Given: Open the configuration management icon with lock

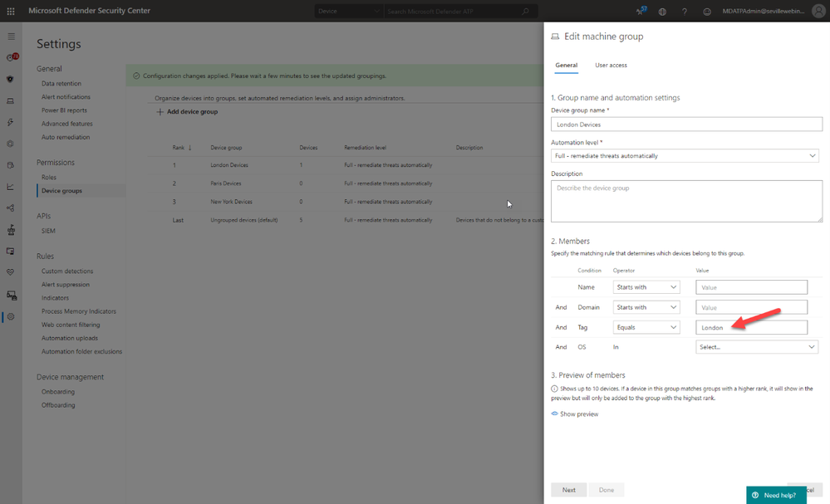Looking at the screenshot, I should (x=11, y=295).
